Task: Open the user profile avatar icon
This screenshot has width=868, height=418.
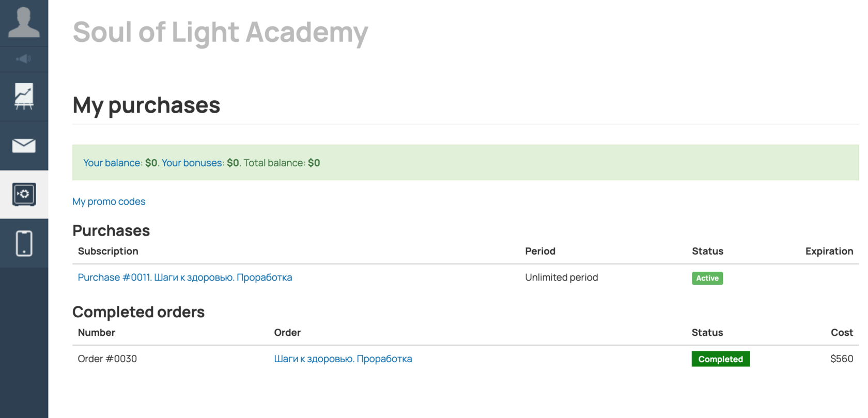Action: [24, 23]
